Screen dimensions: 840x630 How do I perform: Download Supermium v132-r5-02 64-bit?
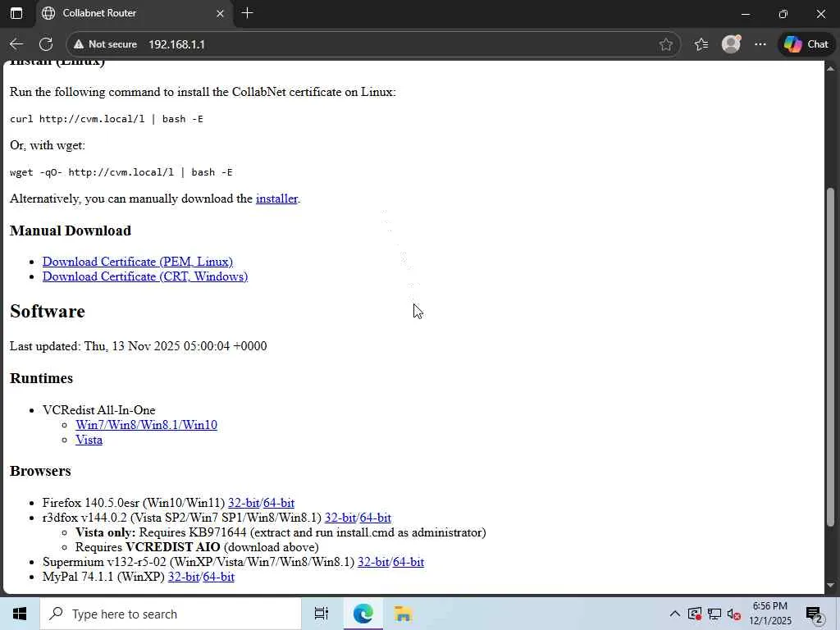point(409,562)
